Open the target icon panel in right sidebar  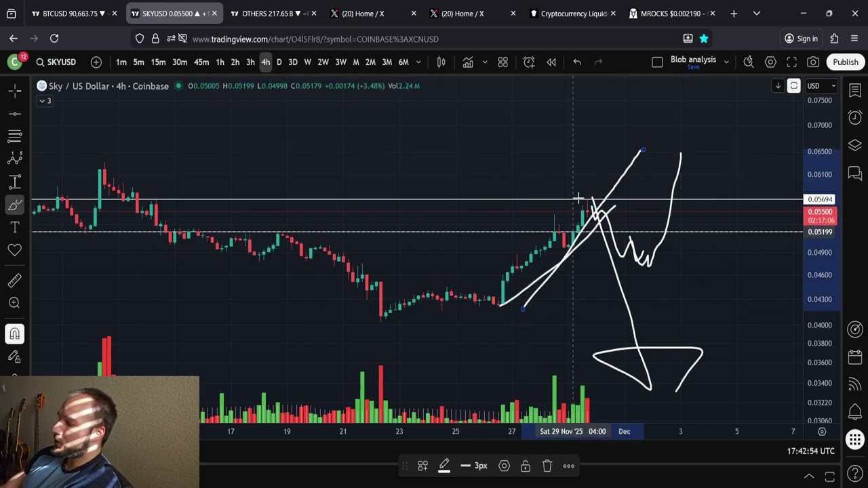pos(854,329)
